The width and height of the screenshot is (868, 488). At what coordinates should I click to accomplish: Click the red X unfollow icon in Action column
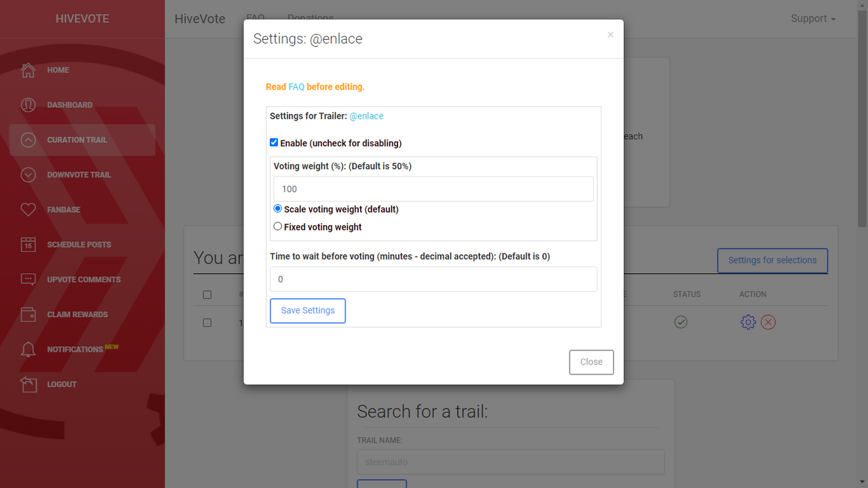click(768, 322)
